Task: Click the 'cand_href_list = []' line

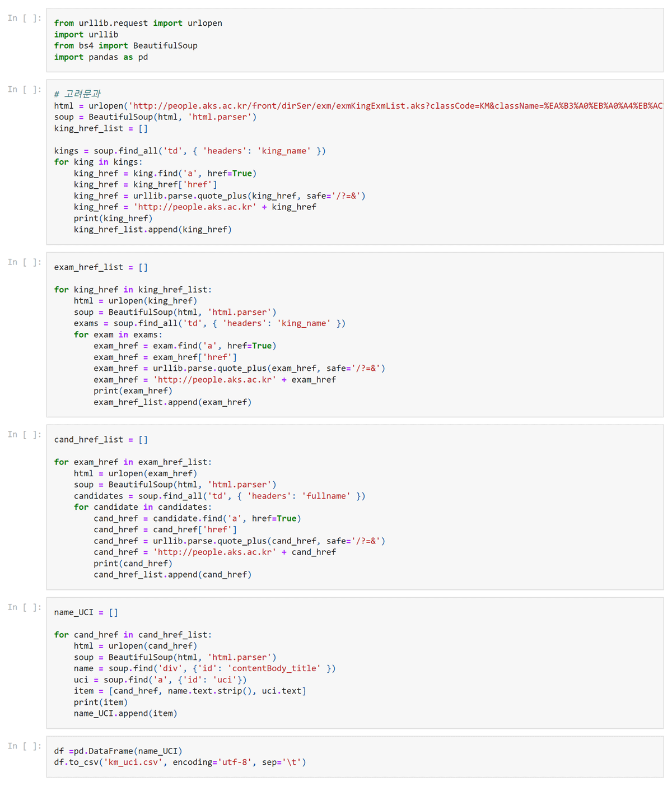Action: 101,440
